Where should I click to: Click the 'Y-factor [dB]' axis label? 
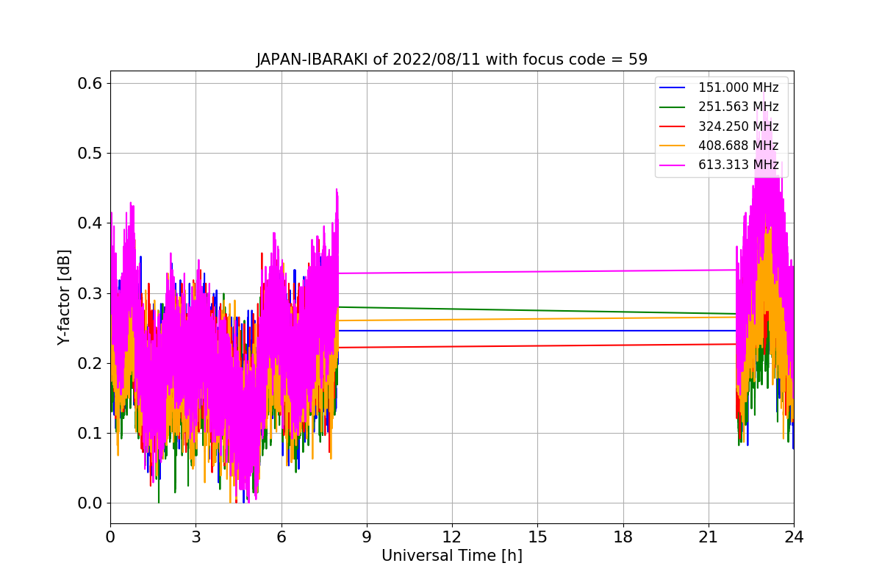point(65,298)
